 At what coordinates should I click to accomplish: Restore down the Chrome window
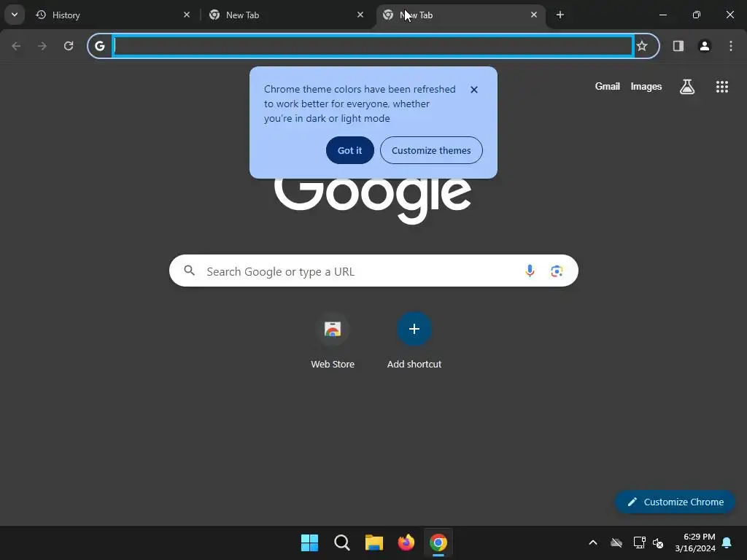(x=697, y=15)
